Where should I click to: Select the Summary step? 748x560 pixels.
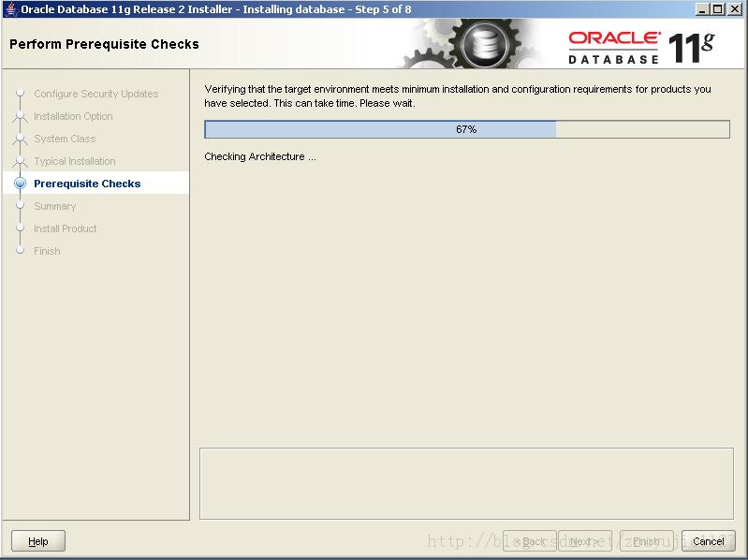point(55,206)
